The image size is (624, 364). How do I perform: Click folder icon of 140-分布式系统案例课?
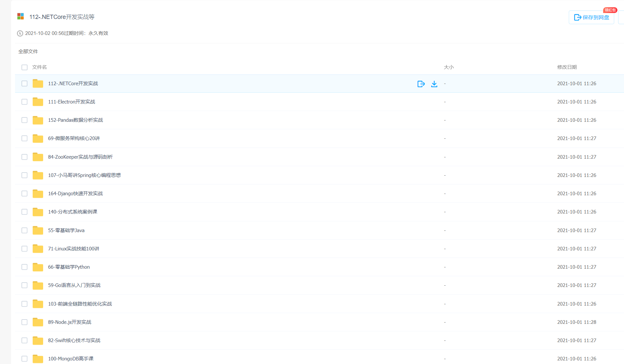(x=38, y=212)
